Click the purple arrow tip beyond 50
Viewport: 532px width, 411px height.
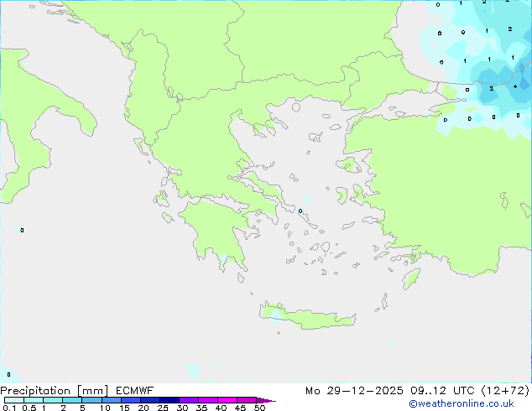coord(266,400)
